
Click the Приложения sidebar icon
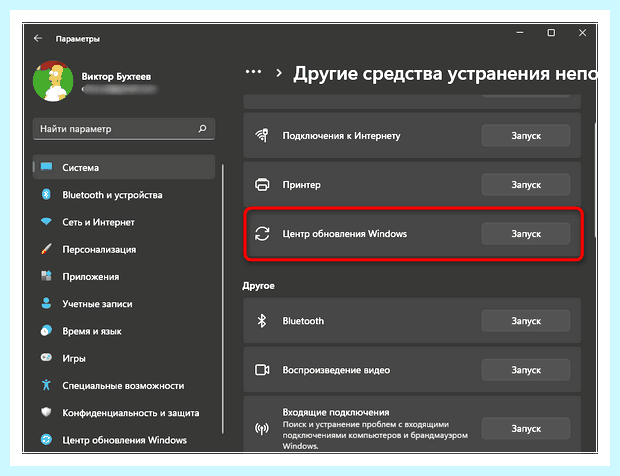pos(46,276)
